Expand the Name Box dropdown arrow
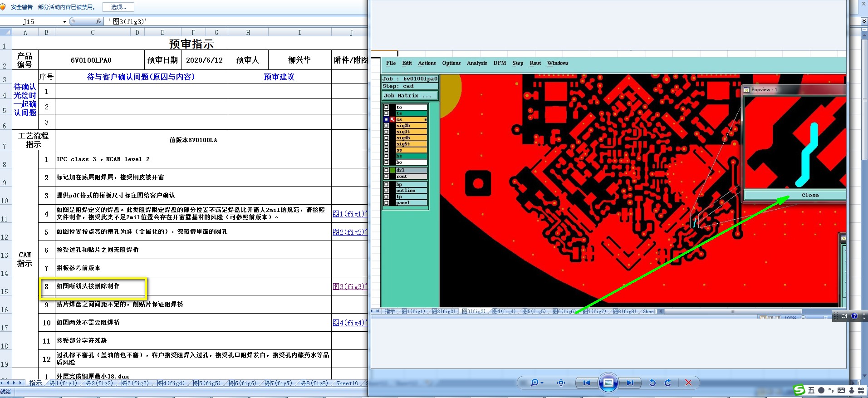The image size is (868, 398). tap(64, 22)
